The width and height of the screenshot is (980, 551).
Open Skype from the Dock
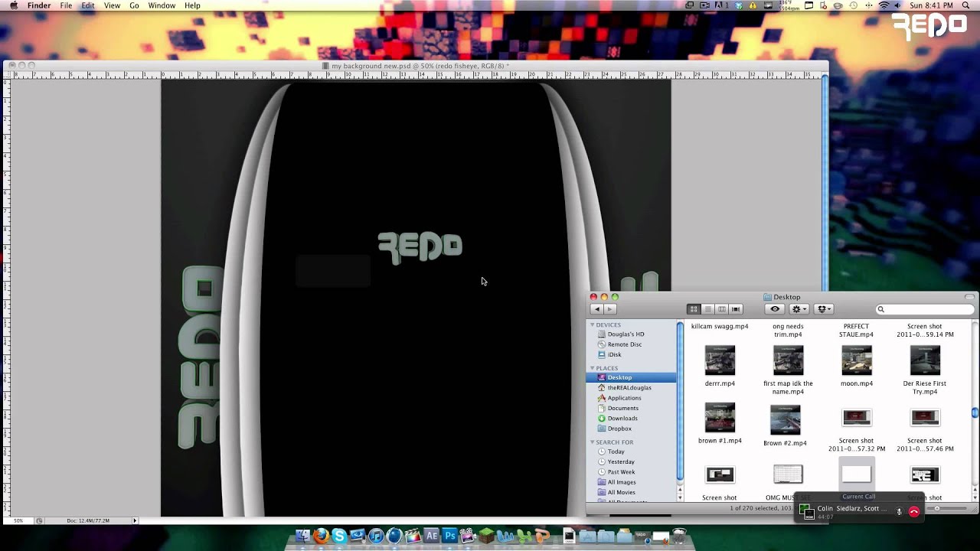[339, 536]
